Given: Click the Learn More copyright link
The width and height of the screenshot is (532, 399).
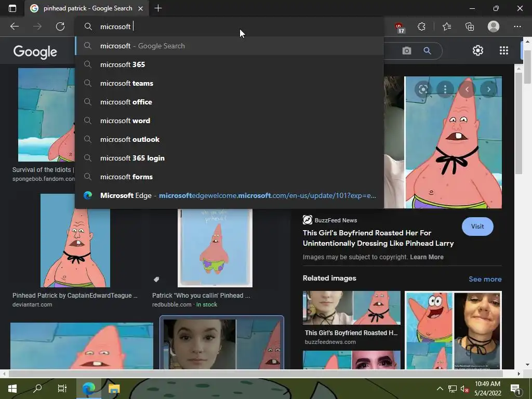Looking at the screenshot, I should (427, 257).
